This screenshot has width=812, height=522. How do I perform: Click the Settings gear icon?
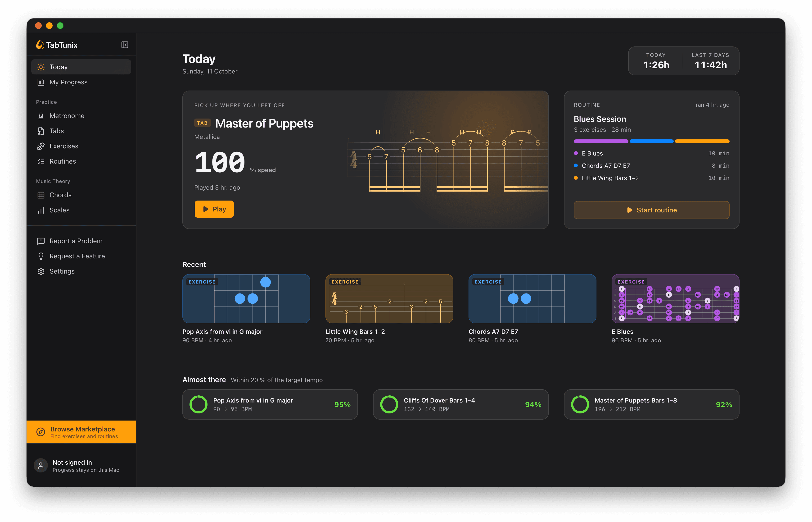click(x=41, y=271)
